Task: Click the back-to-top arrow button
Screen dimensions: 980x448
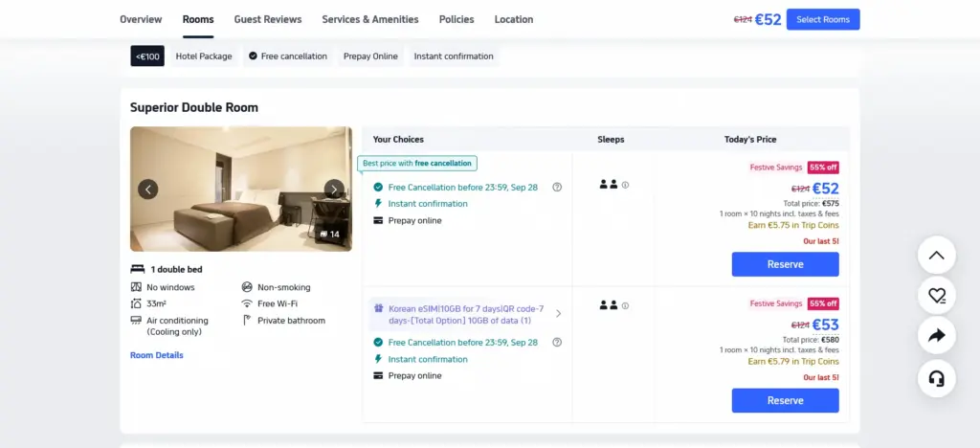Action: pos(936,255)
